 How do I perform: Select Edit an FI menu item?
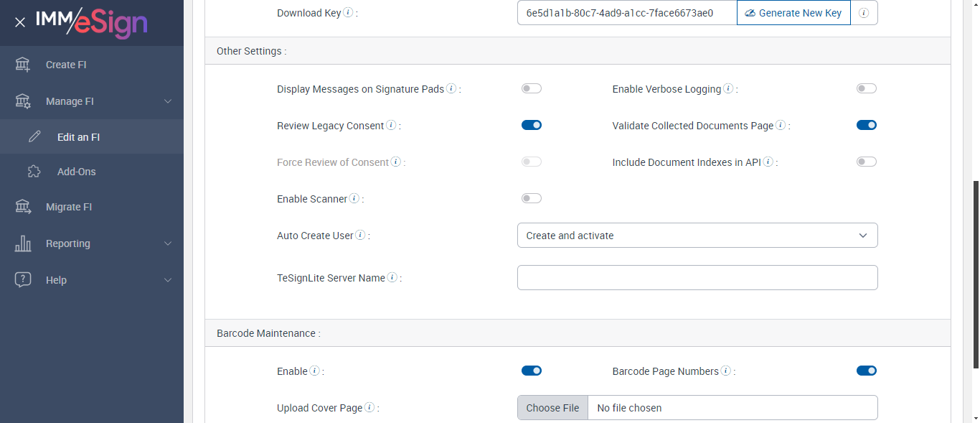(78, 137)
